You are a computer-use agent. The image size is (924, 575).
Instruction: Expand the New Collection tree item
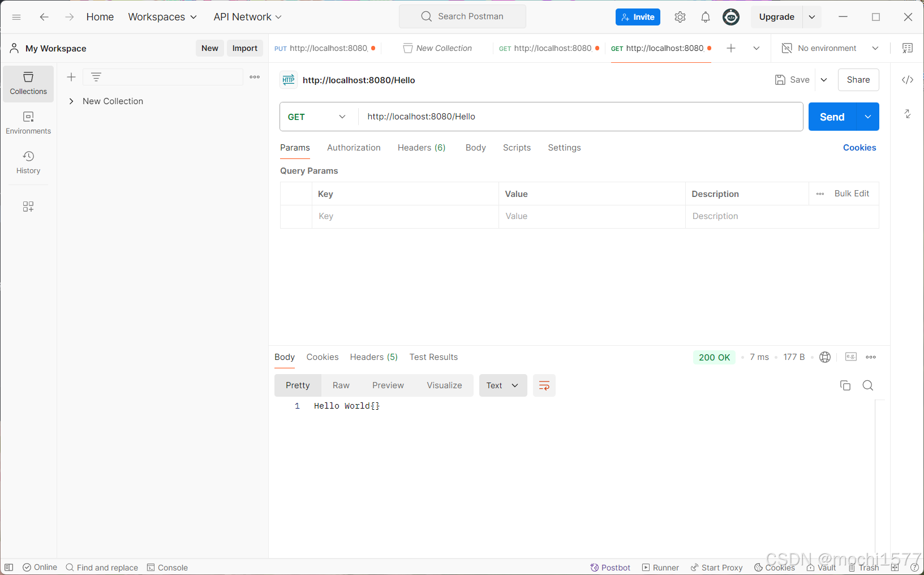point(71,101)
